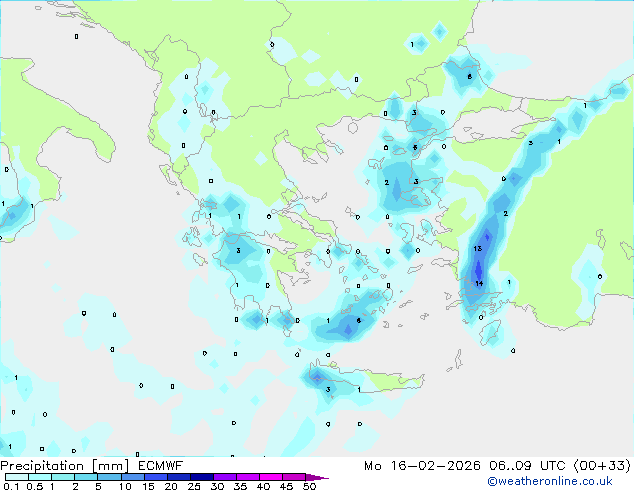The height and width of the screenshot is (490, 634).
Task: Click the 'Mo 16-02-2026' date text
Action: tap(422, 466)
